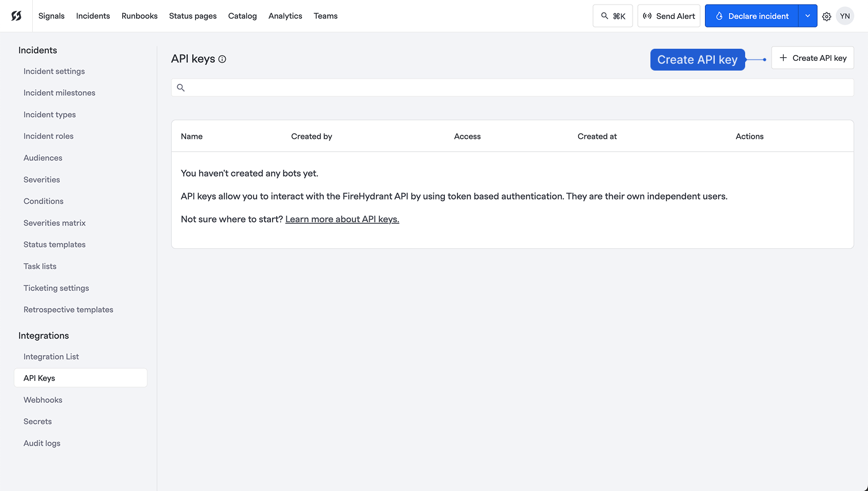
Task: Go to Incident types
Action: click(x=49, y=115)
